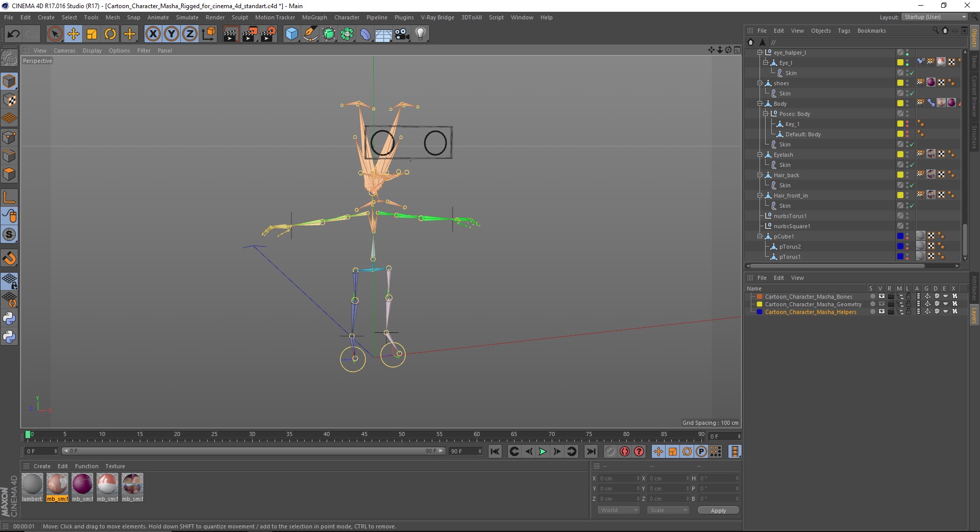This screenshot has height=532, width=980.
Task: Open Edit Render Settings icon
Action: [268, 34]
